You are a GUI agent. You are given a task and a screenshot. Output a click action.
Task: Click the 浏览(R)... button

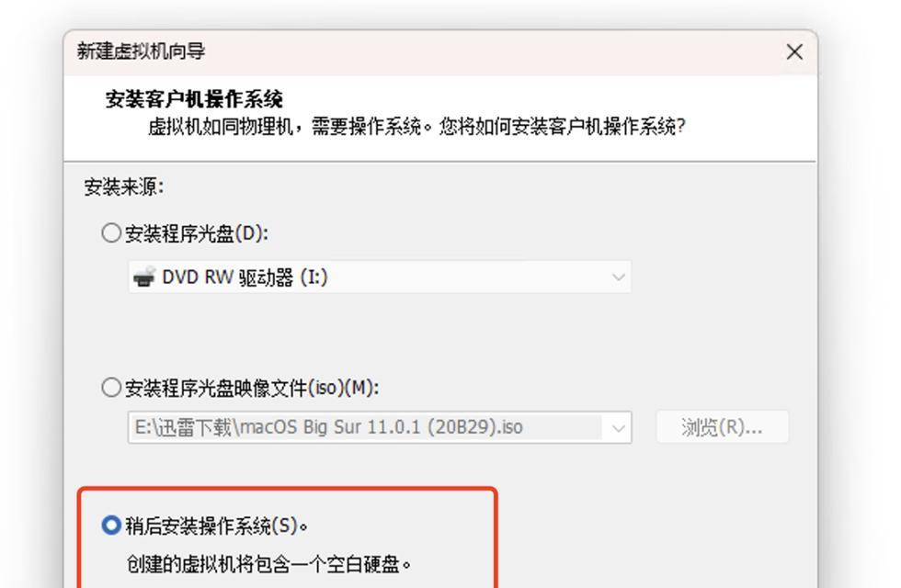coord(723,427)
